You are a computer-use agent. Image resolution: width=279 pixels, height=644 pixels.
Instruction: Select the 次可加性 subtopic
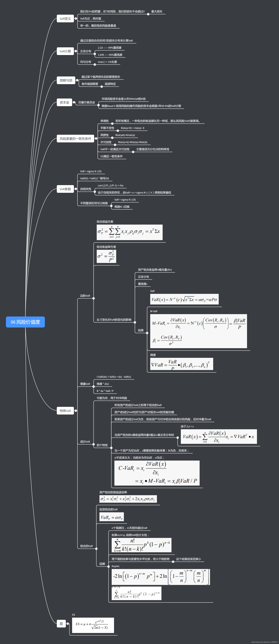tap(106, 142)
